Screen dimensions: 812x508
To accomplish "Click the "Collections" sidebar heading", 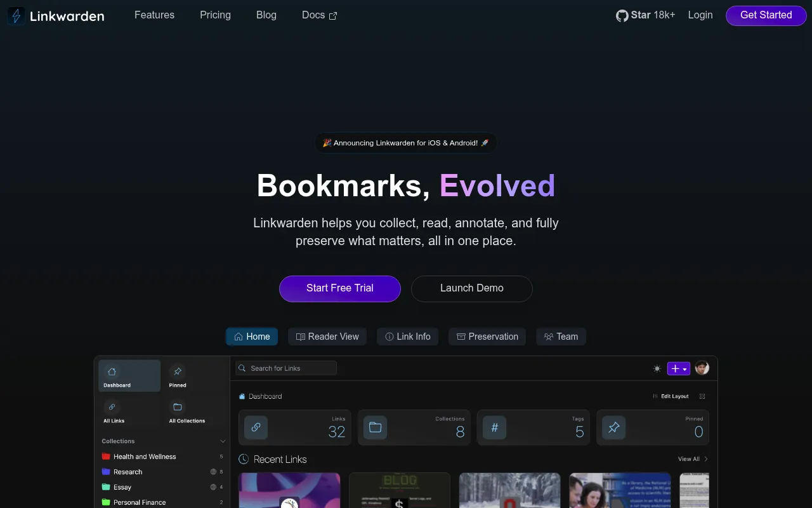I will pyautogui.click(x=118, y=441).
